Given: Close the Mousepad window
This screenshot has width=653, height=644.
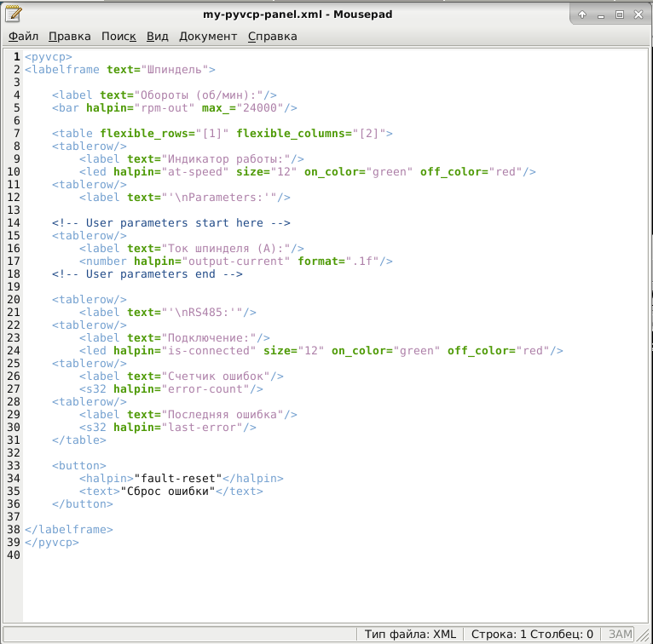Looking at the screenshot, I should 639,14.
